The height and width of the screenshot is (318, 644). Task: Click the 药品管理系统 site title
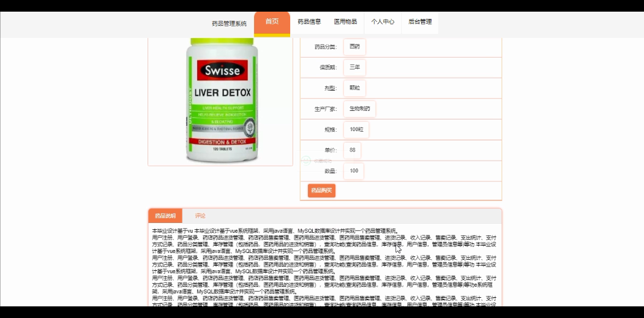[229, 24]
